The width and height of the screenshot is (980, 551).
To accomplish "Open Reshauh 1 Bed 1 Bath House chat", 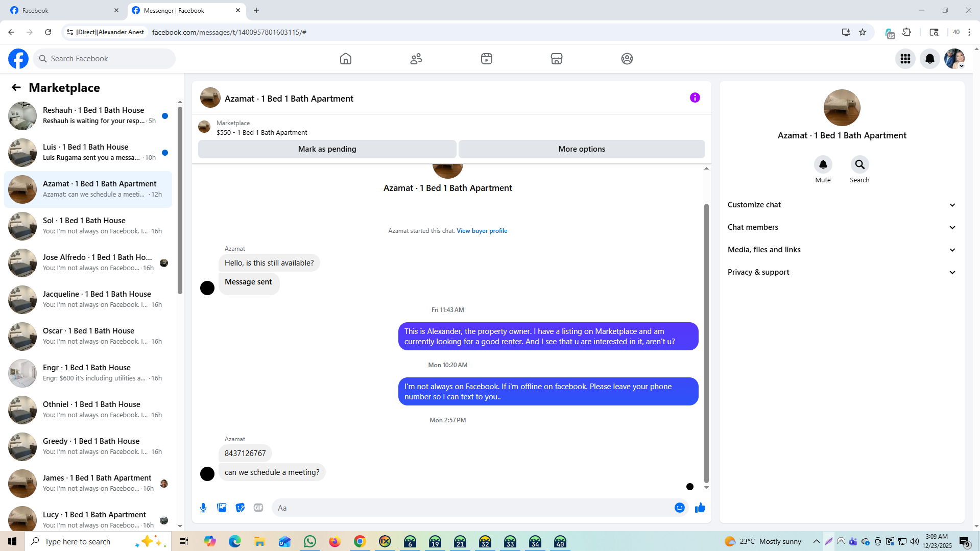I will (x=88, y=115).
